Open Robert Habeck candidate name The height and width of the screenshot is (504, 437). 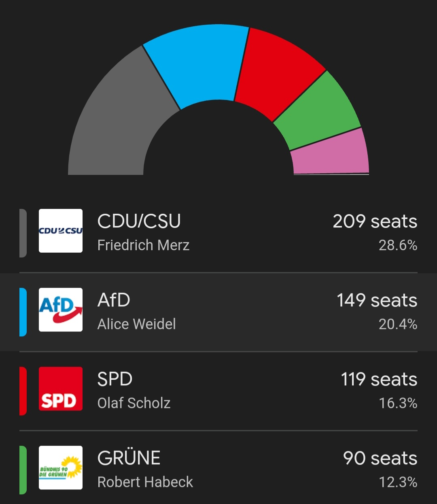pos(145,482)
